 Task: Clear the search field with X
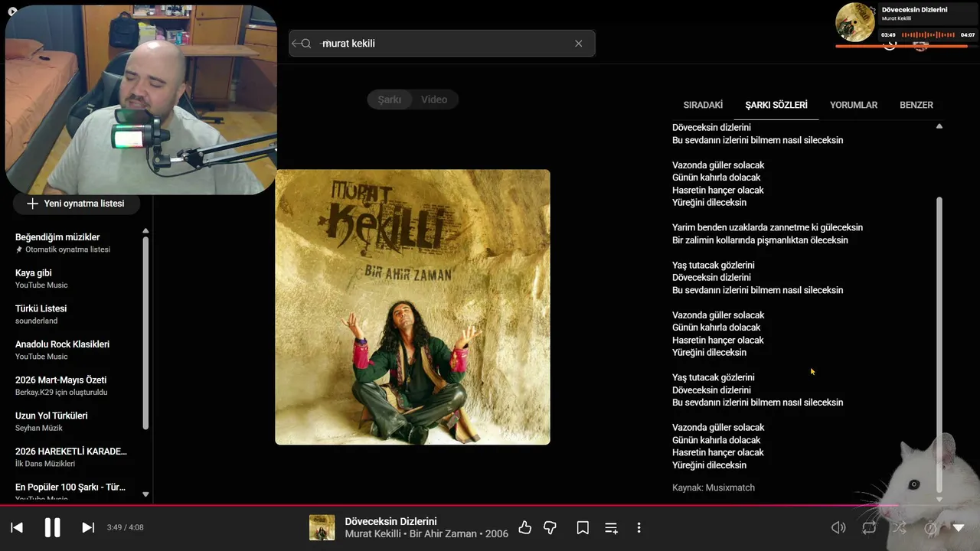point(579,44)
